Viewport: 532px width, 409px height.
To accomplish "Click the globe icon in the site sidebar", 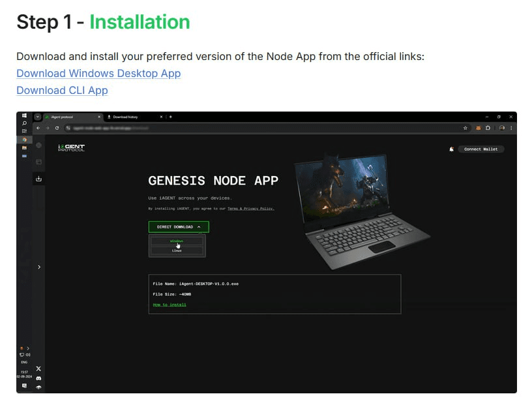I will 38,145.
